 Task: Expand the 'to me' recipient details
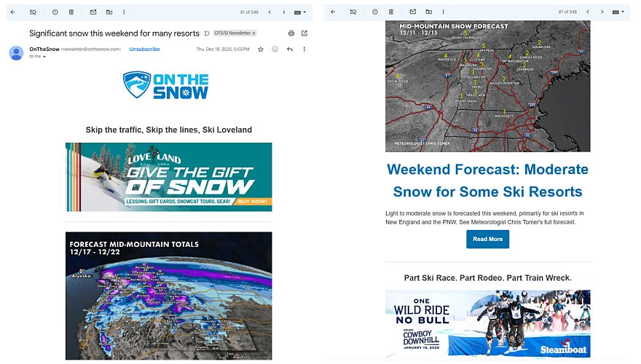[44, 56]
